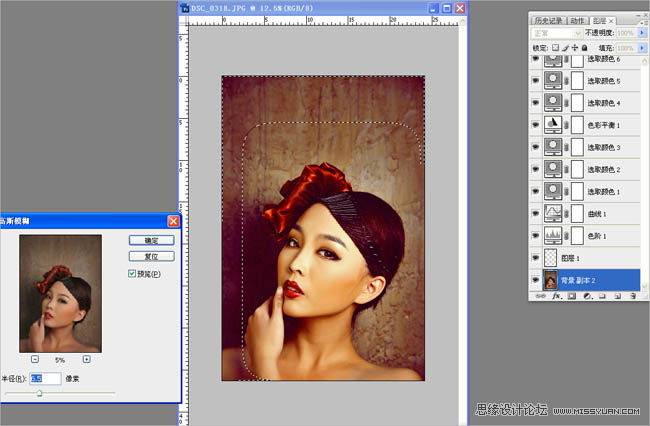
Task: Toggle the 预览 preview checkbox
Action: pyautogui.click(x=132, y=273)
